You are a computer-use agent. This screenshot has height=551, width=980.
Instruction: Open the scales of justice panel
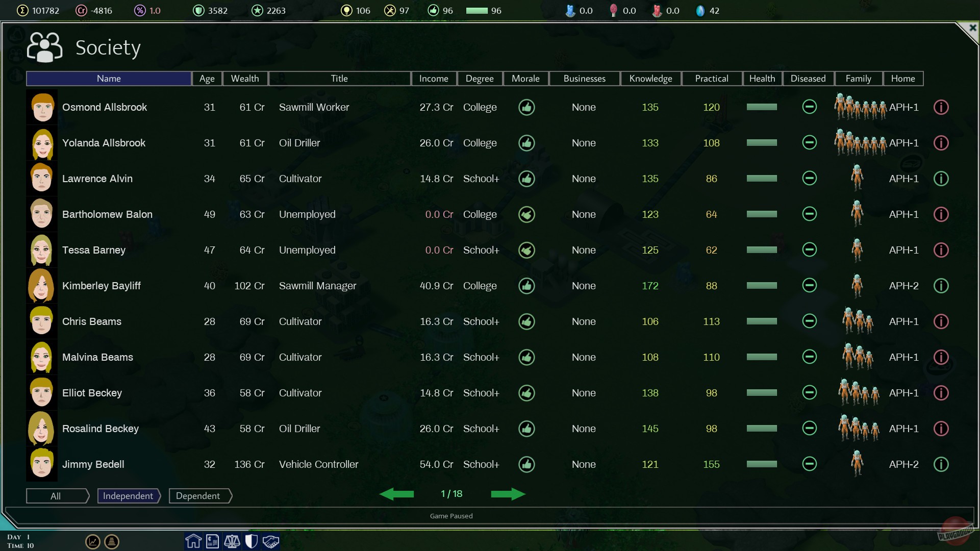(x=232, y=541)
